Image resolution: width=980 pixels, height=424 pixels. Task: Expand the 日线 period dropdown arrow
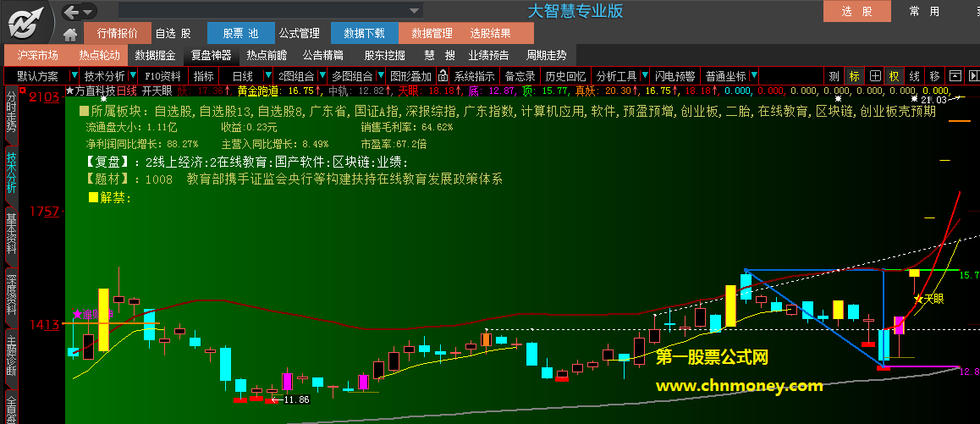[269, 76]
